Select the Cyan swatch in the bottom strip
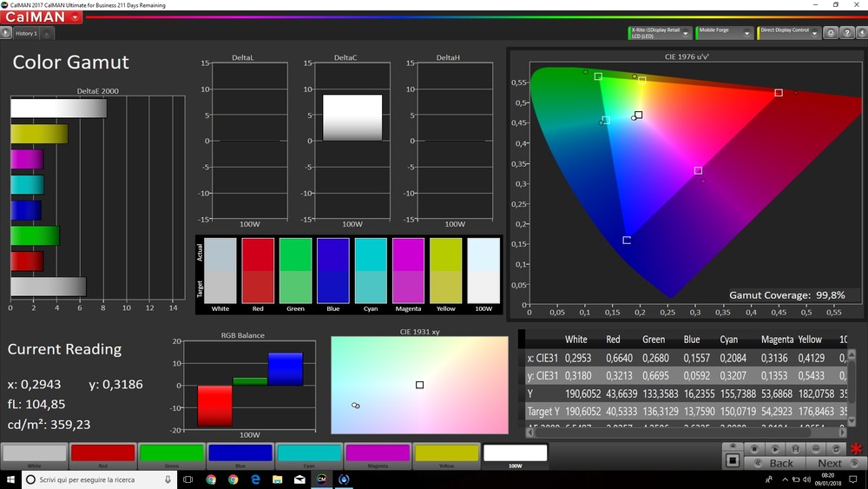The image size is (868, 489). click(308, 453)
